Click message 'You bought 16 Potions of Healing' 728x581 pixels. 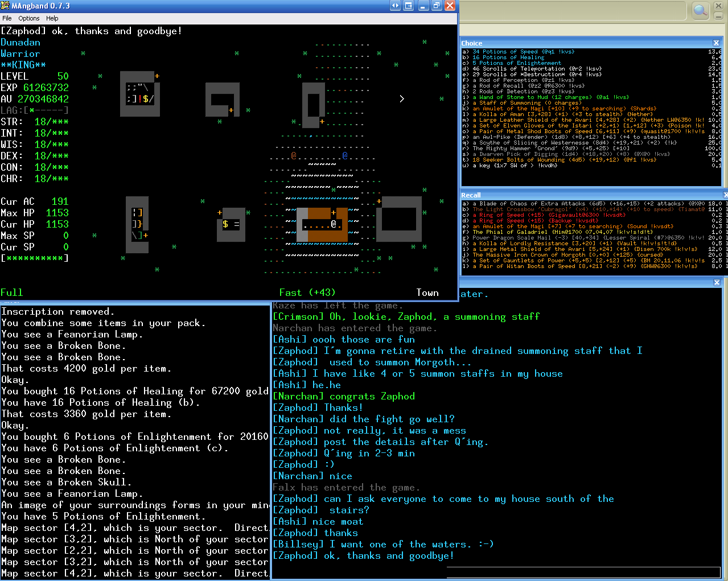point(135,392)
